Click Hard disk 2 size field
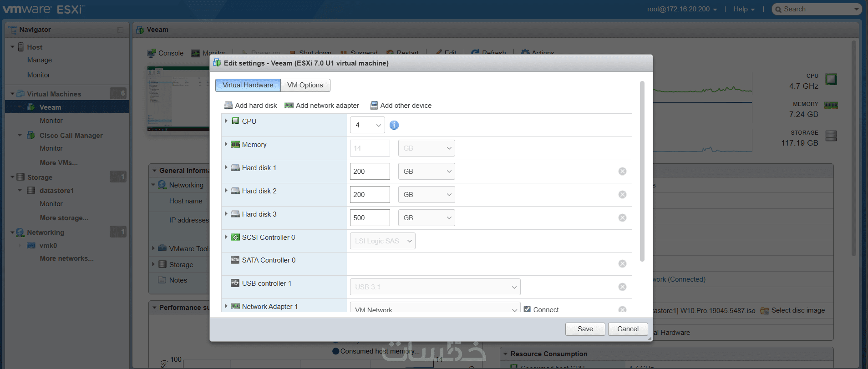Screen dimensions: 868x369 point(370,195)
